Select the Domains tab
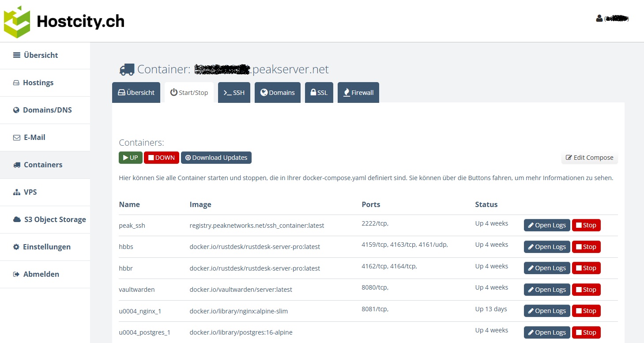 (x=277, y=93)
